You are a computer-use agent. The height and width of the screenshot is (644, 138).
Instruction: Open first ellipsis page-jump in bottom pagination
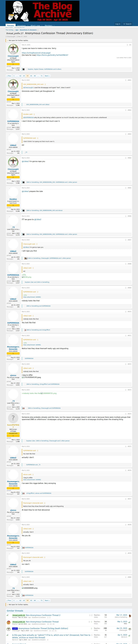point(17,601)
